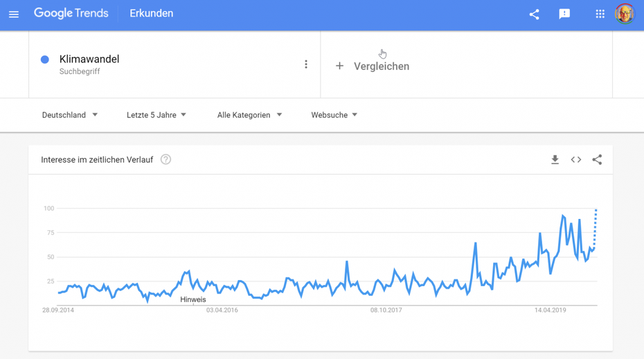Screen dimensions: 644x359
Task: Open the send feedback icon
Action: point(564,14)
